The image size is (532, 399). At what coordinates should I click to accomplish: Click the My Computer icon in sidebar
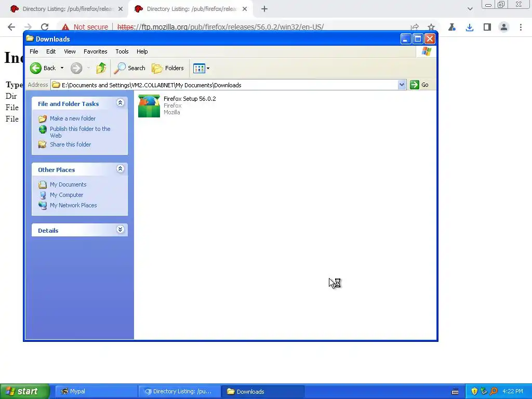(x=43, y=195)
